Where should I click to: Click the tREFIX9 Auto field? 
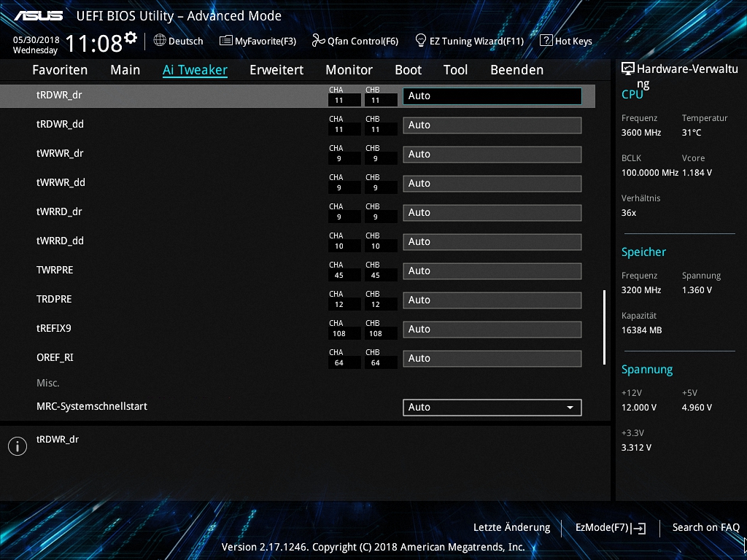492,329
